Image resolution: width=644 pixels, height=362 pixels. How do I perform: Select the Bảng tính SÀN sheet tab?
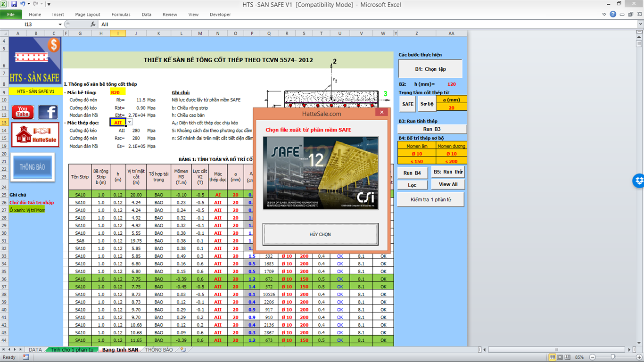[120, 350]
